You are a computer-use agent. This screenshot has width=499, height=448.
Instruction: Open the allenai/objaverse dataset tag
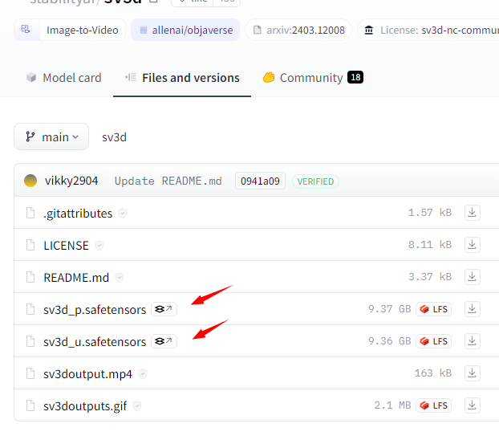185,31
